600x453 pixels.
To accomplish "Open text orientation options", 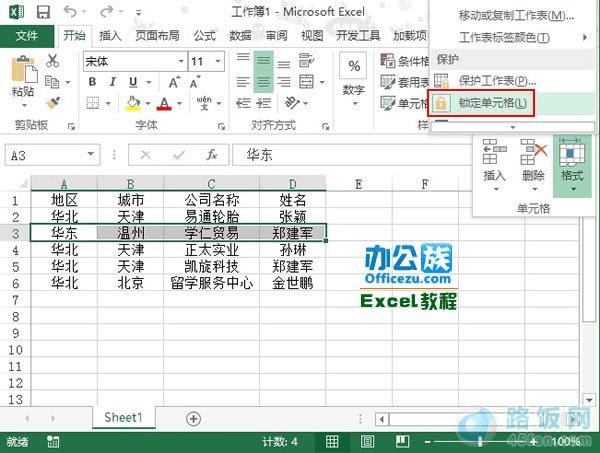I will 293,103.
